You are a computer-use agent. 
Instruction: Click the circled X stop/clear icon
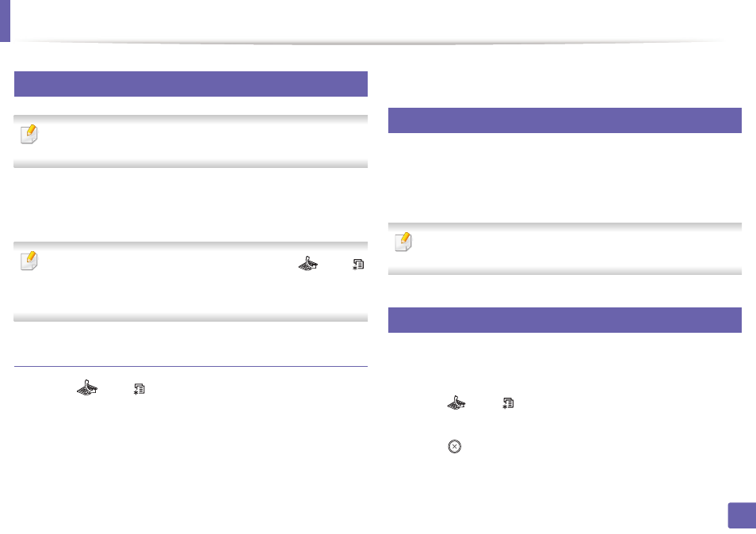click(455, 446)
